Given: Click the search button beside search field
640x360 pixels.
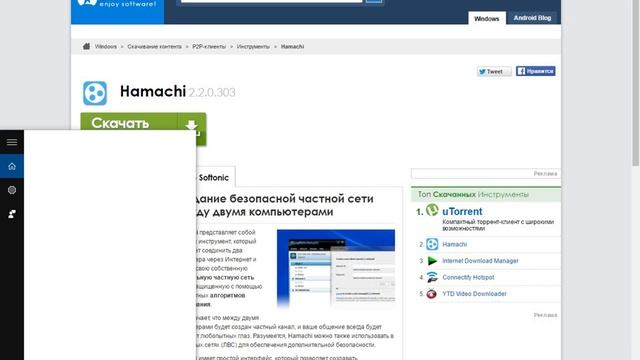Looking at the screenshot, I should [374, 1].
